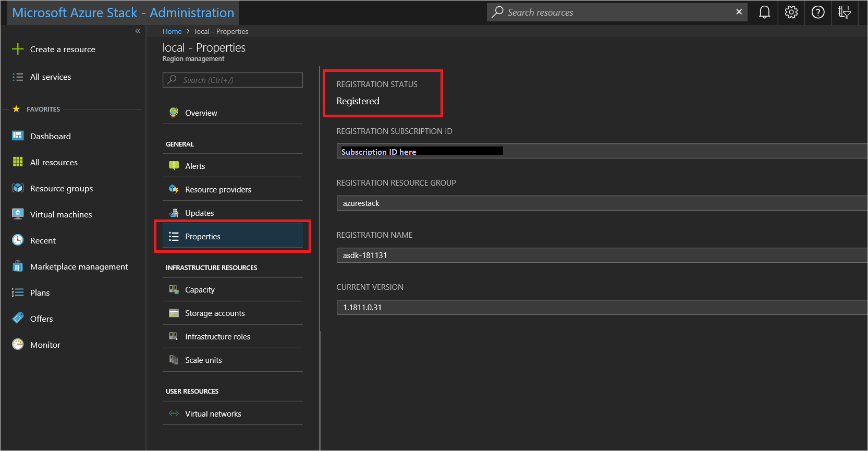Click the Home breadcrumb link

[x=172, y=32]
